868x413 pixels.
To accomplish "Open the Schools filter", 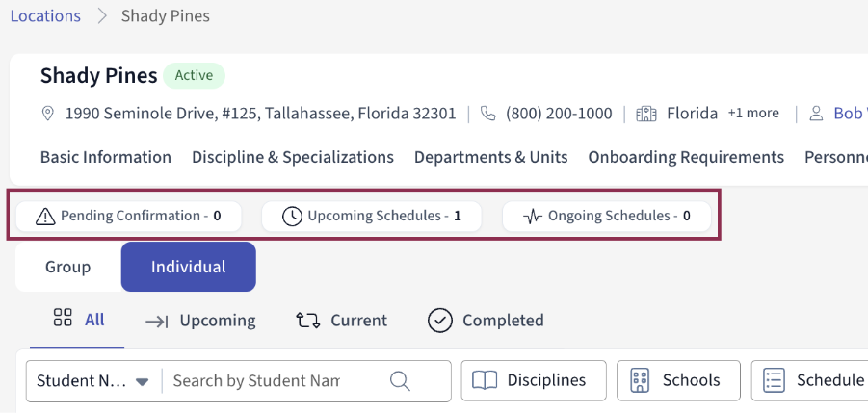I will pyautogui.click(x=678, y=380).
